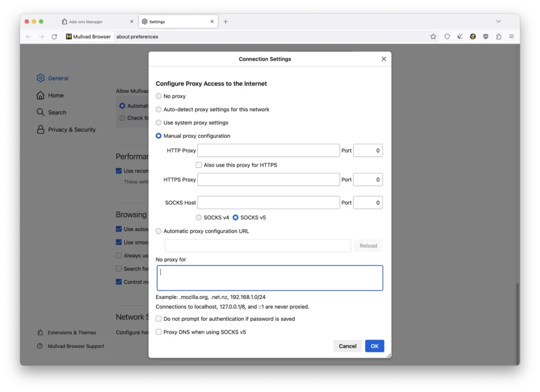
Task: Open the General settings category
Action: point(53,78)
